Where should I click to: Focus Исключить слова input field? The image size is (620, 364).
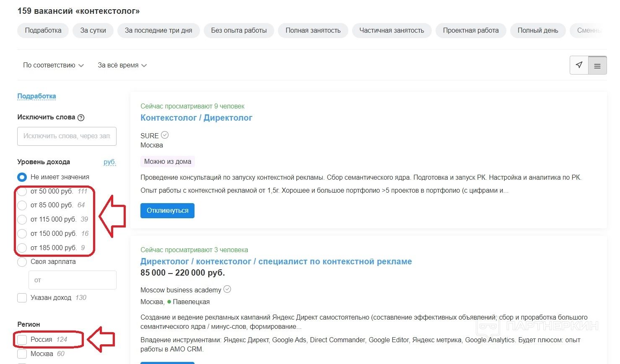pyautogui.click(x=67, y=136)
